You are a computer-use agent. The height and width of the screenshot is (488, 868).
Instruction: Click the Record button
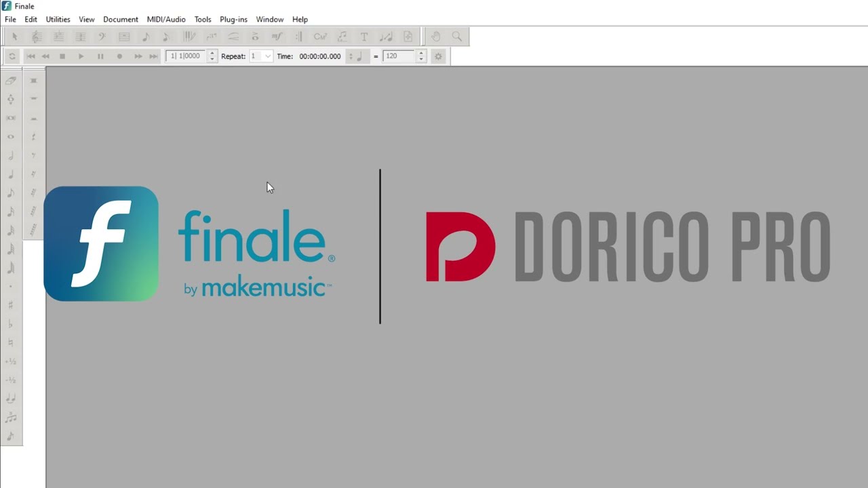pyautogui.click(x=119, y=56)
